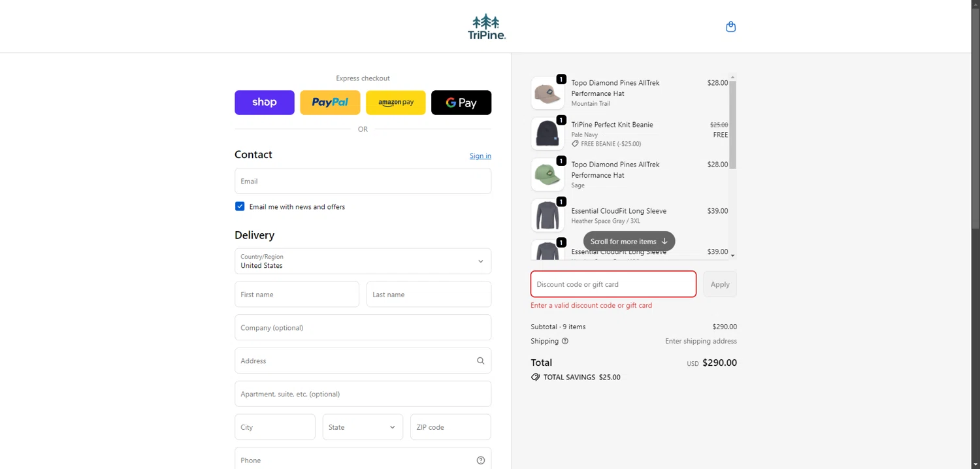Click the Total Savings tag icon
This screenshot has width=980, height=469.
[535, 378]
